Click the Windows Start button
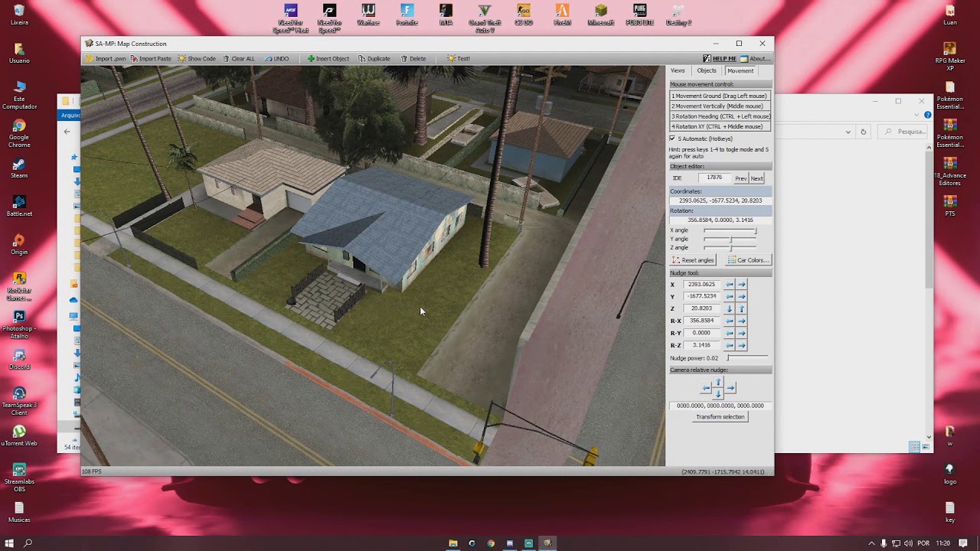This screenshot has height=551, width=980. coord(10,543)
